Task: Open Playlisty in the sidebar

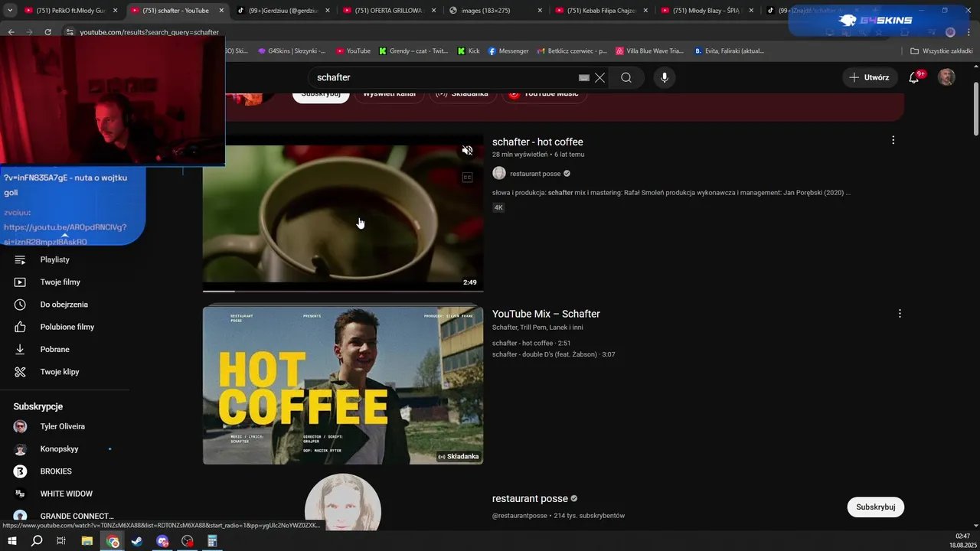Action: (55, 259)
